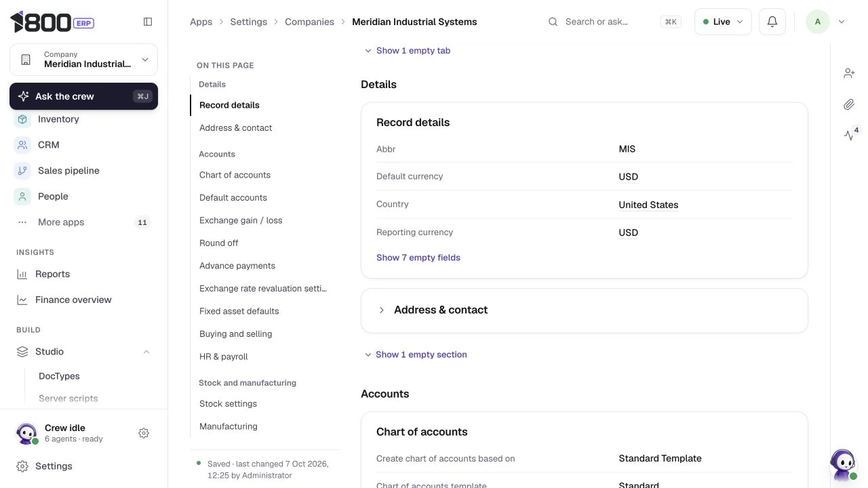This screenshot has width=868, height=488.
Task: Click the Reports bar chart icon
Action: pyautogui.click(x=22, y=274)
